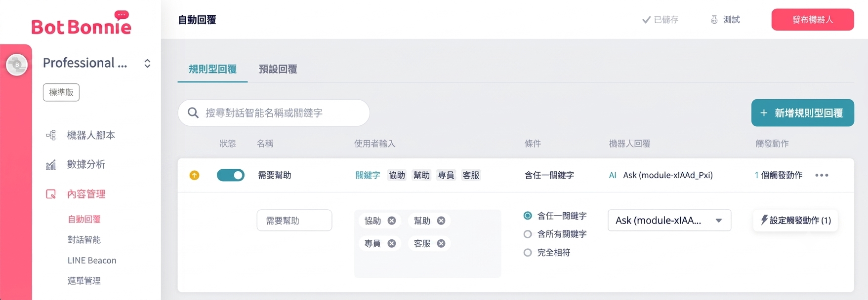Click the orange move-up arrow icon
868x300 pixels.
pyautogui.click(x=195, y=175)
